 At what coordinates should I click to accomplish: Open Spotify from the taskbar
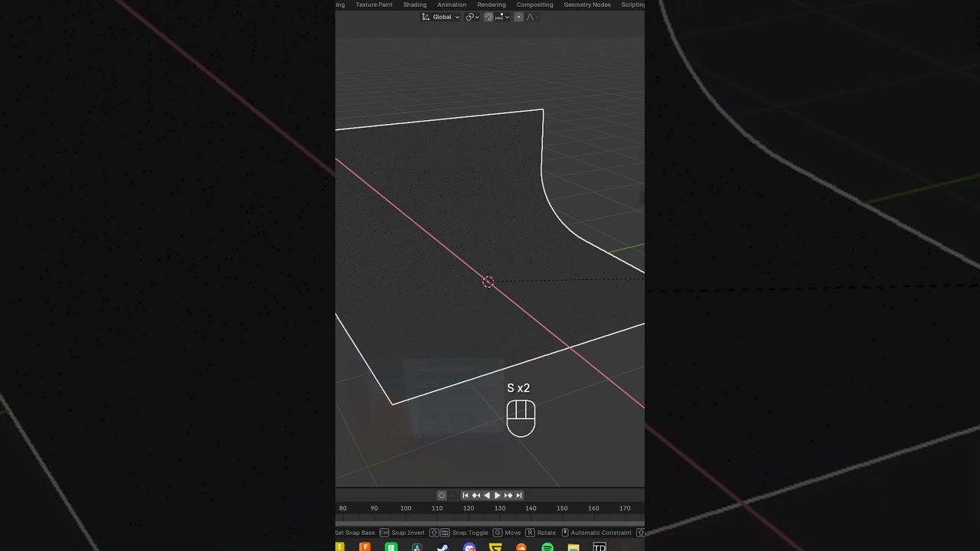tap(547, 547)
